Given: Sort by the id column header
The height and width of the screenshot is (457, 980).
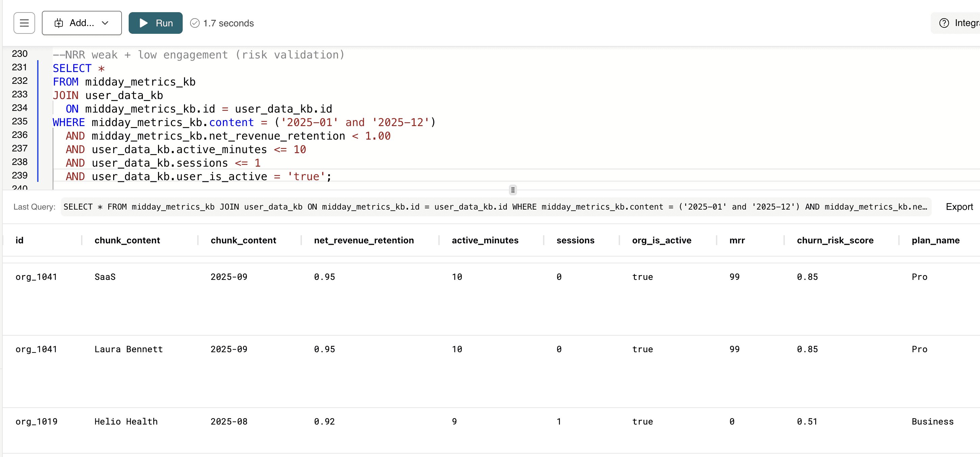Looking at the screenshot, I should pos(19,240).
